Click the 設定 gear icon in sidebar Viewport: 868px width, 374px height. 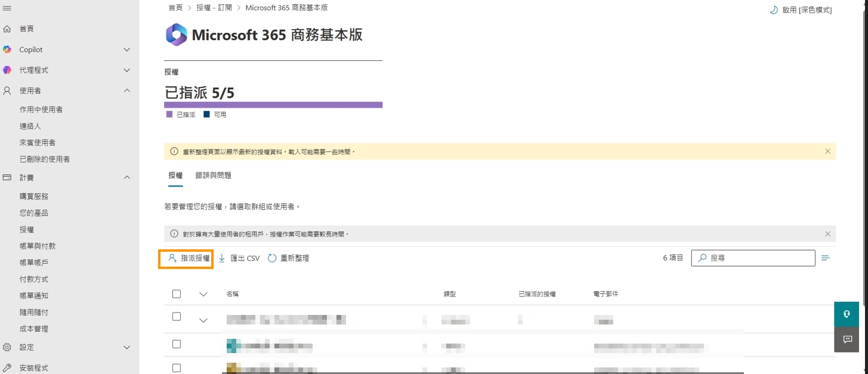pos(7,347)
